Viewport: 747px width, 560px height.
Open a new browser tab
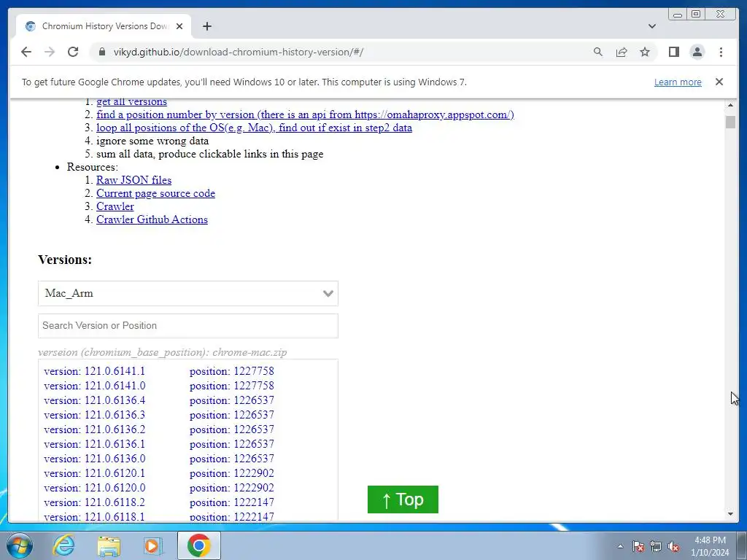[x=206, y=26]
